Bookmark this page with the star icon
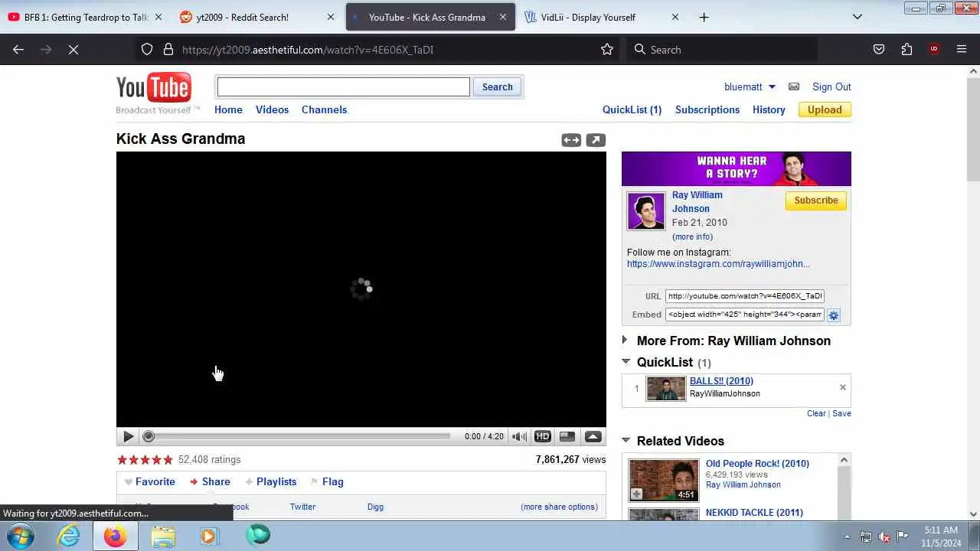The image size is (980, 551). coord(607,50)
